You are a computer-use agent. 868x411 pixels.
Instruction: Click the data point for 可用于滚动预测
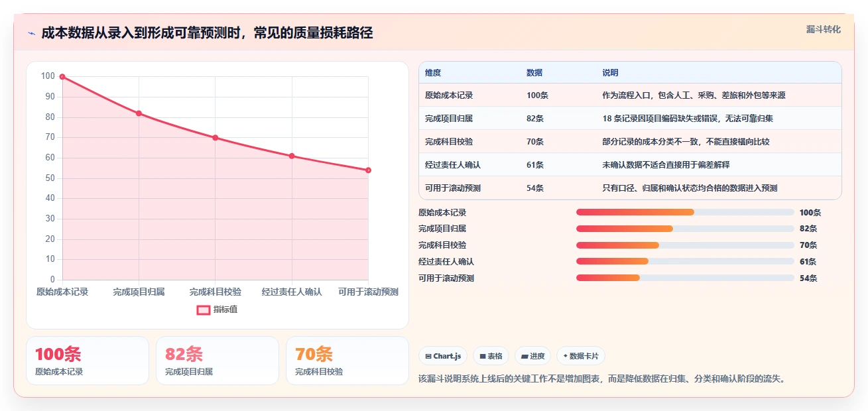click(x=368, y=170)
